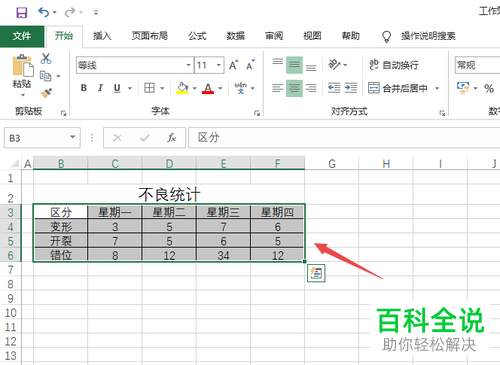Viewport: 500px width, 365px height.
Task: Open the font name dropdown showing 等线
Action: coord(188,65)
